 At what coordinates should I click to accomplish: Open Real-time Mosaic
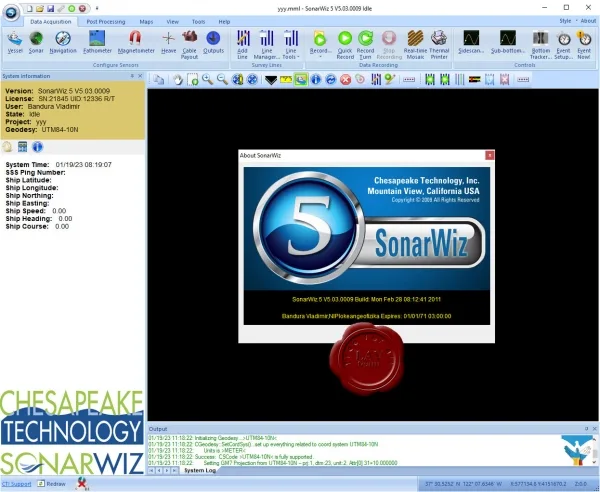coord(415,45)
